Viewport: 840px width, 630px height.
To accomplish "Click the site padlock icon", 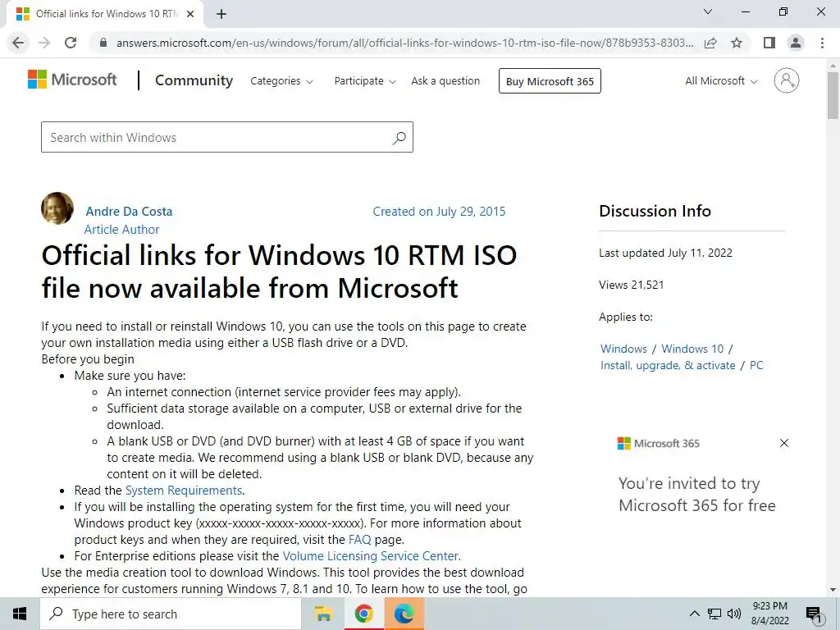I will click(x=103, y=43).
